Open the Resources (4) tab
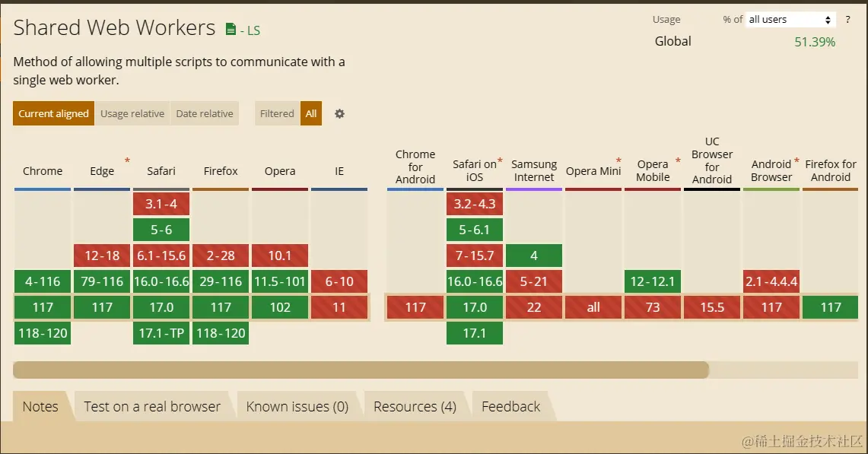The height and width of the screenshot is (454, 868). point(415,406)
